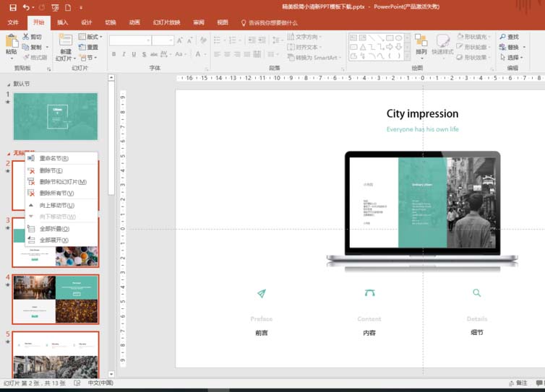
Task: Expand the shapes gallery more arrow
Action: pyautogui.click(x=408, y=56)
